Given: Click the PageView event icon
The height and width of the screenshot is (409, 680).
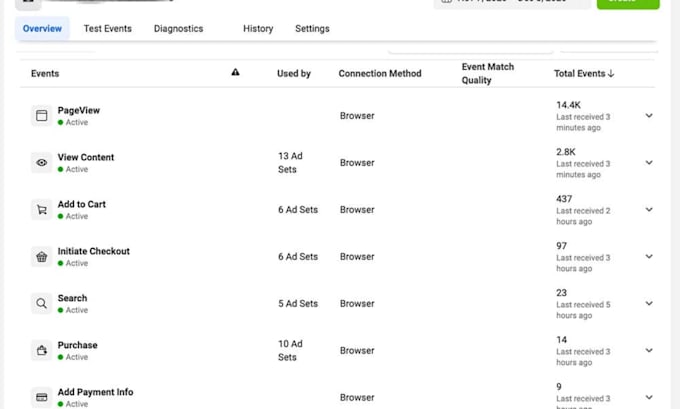Looking at the screenshot, I should [x=42, y=115].
